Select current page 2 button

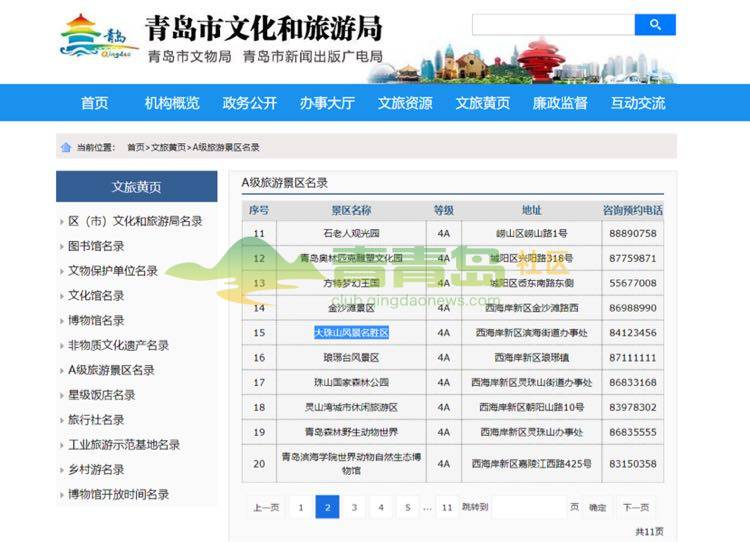tap(328, 507)
